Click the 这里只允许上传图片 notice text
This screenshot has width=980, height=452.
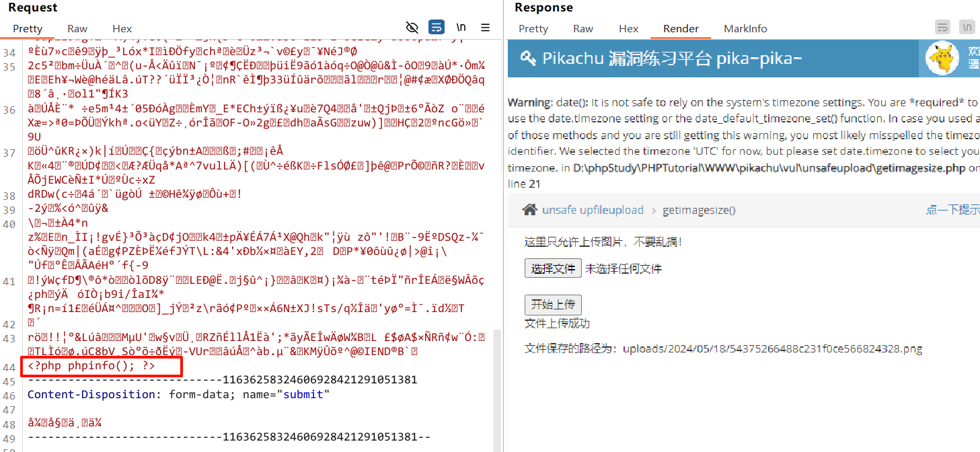click(603, 241)
